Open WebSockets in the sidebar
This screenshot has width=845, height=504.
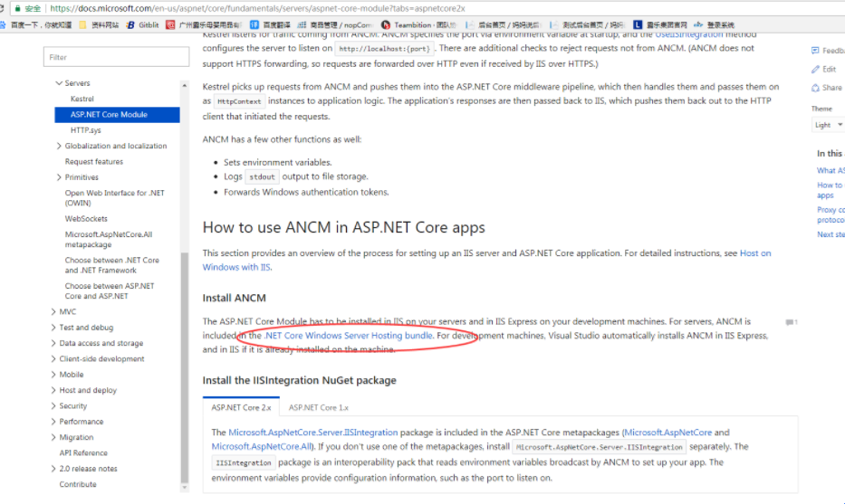tap(86, 219)
